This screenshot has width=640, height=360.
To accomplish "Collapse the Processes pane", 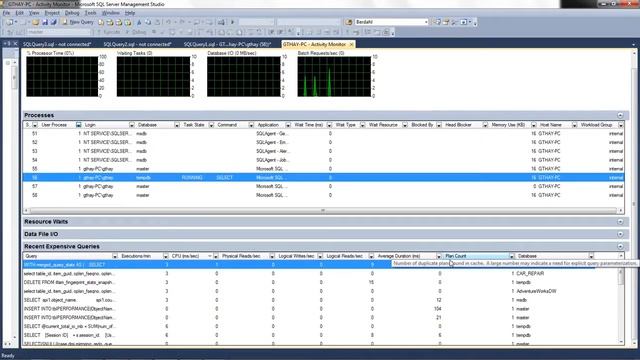I will (x=620, y=116).
